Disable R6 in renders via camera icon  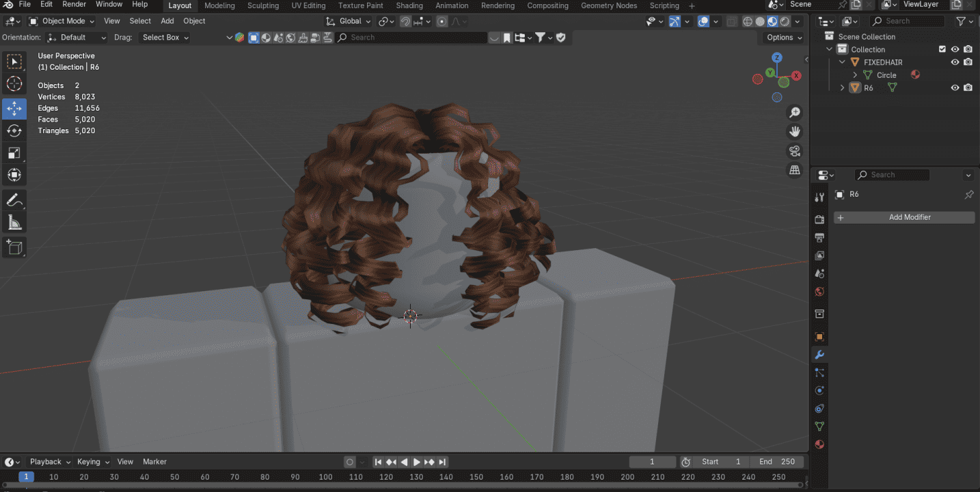[x=968, y=87]
